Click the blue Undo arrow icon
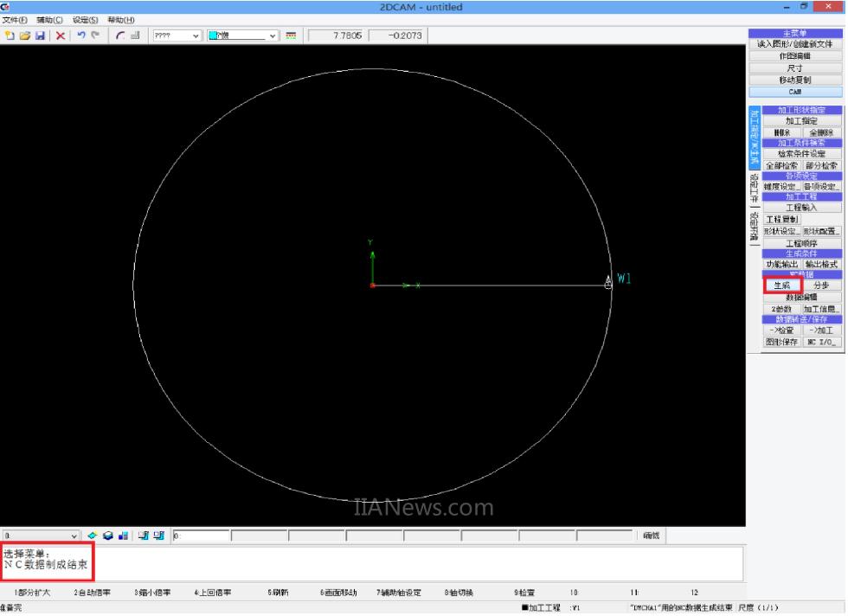Screen dimensions: 848x616 pyautogui.click(x=81, y=35)
